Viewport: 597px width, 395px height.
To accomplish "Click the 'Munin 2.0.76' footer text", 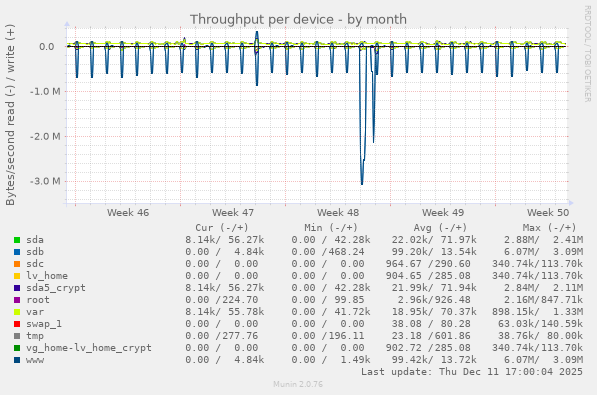I will pos(298,384).
